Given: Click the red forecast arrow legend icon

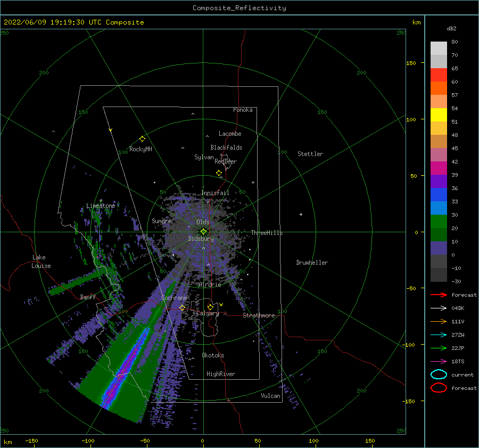Looking at the screenshot, I should click(x=439, y=295).
